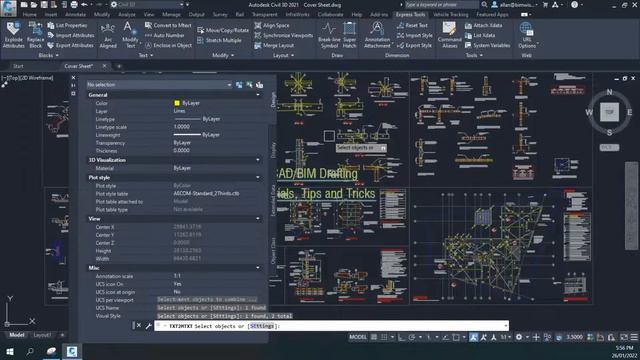
Task: Switch to the Start drawing tab
Action: 18,66
